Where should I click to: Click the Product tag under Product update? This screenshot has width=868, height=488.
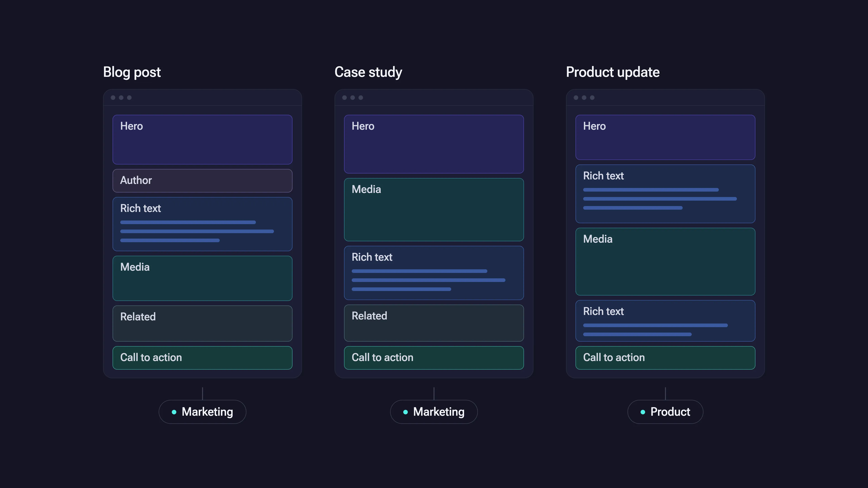665,412
